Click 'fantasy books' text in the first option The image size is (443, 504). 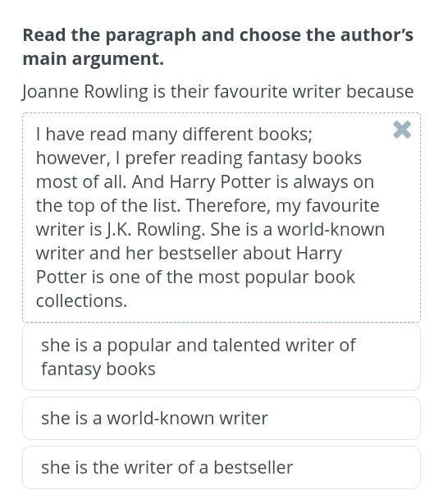[98, 369]
